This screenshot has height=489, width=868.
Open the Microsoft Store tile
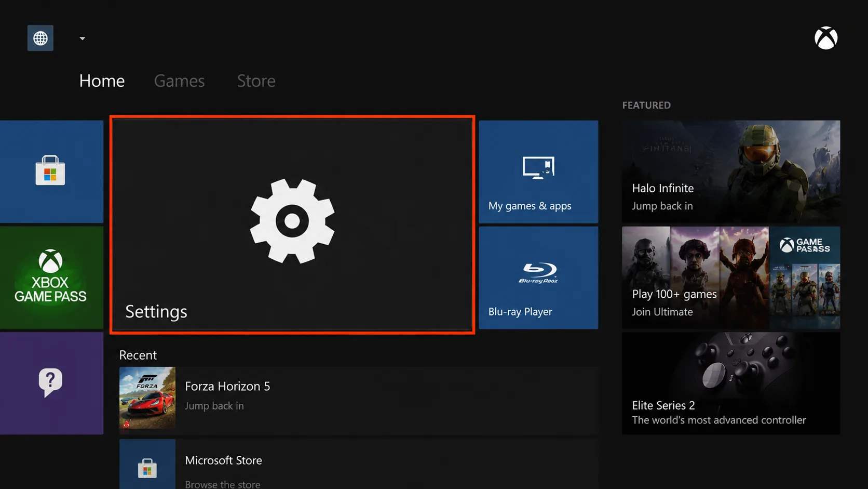tap(51, 171)
